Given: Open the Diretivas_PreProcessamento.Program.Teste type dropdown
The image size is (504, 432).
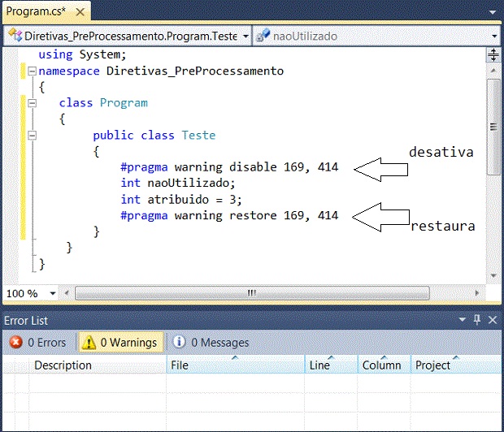Looking at the screenshot, I should pos(245,36).
